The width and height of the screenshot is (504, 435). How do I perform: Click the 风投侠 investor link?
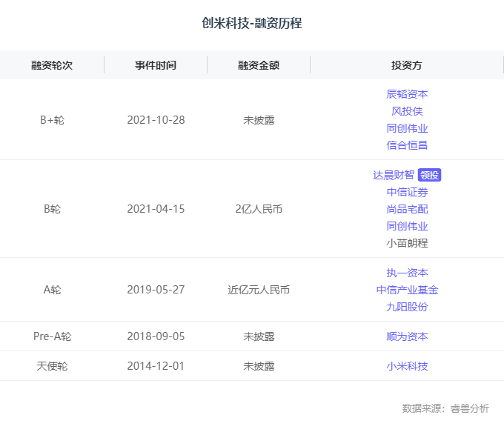(407, 111)
